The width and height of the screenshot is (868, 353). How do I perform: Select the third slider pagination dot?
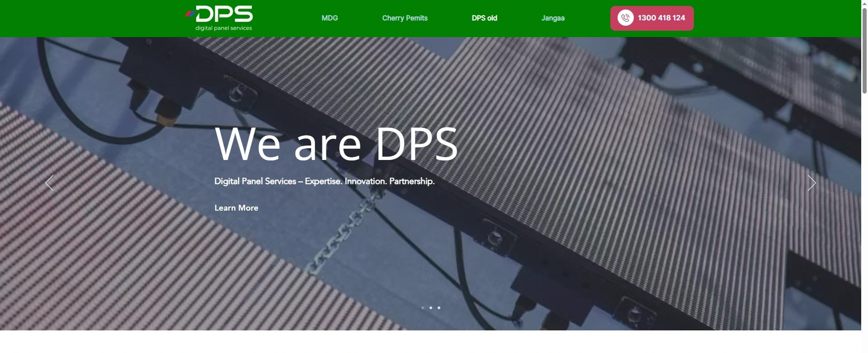[x=439, y=308]
